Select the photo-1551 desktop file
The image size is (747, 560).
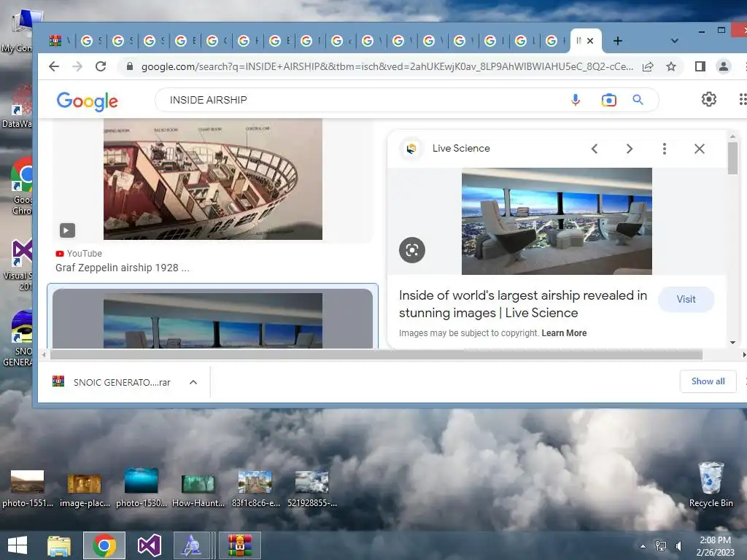pyautogui.click(x=27, y=488)
